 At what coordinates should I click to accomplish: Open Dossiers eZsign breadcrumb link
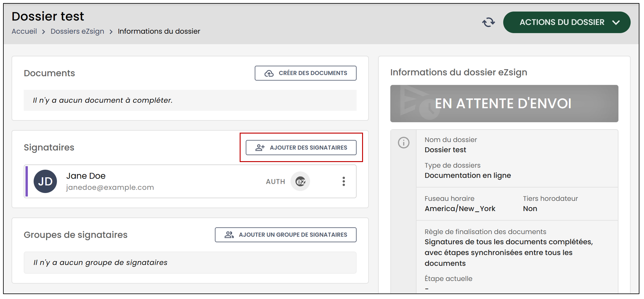77,31
